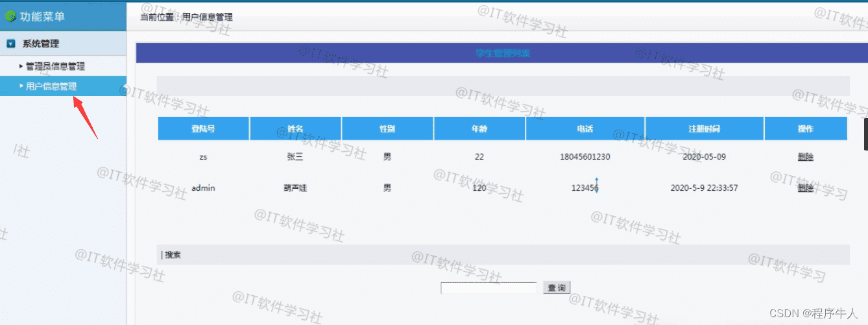Open 管理员信息管理 menu item
This screenshot has width=868, height=325.
click(55, 66)
